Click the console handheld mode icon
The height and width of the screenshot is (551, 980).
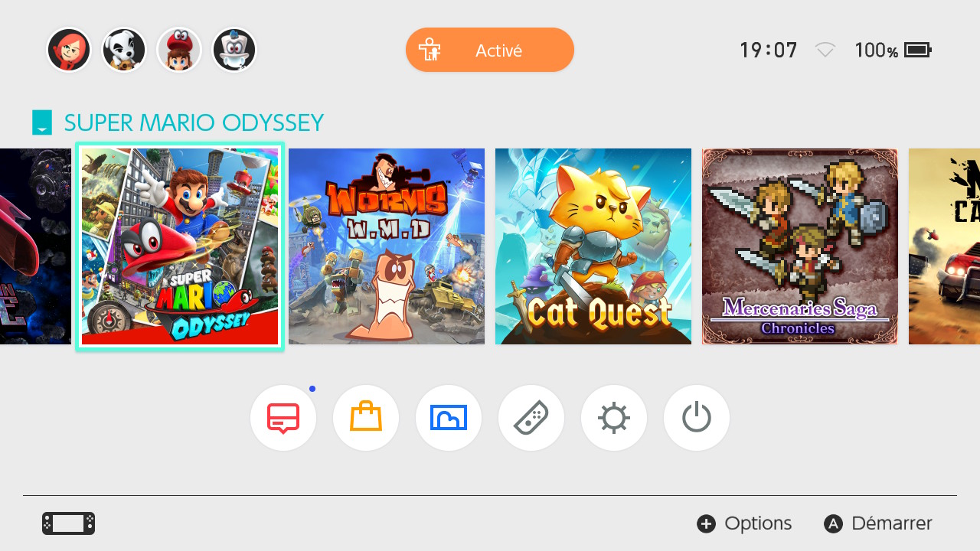tap(69, 523)
